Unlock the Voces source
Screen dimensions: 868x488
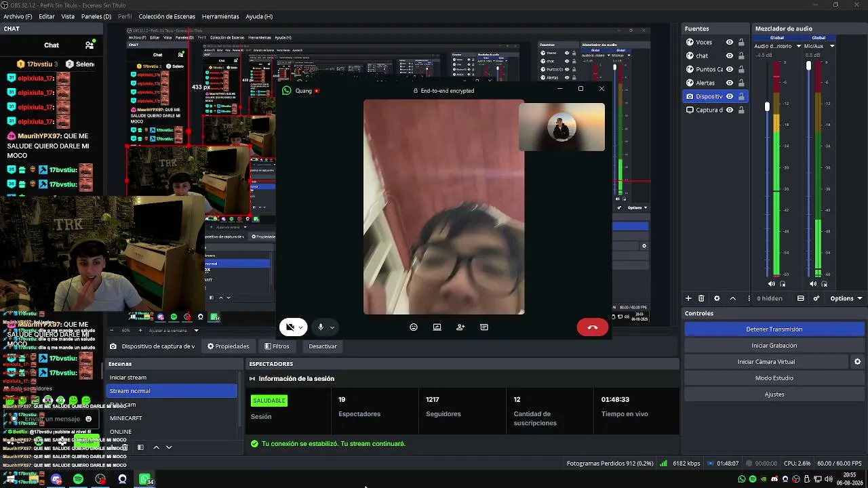coord(741,42)
